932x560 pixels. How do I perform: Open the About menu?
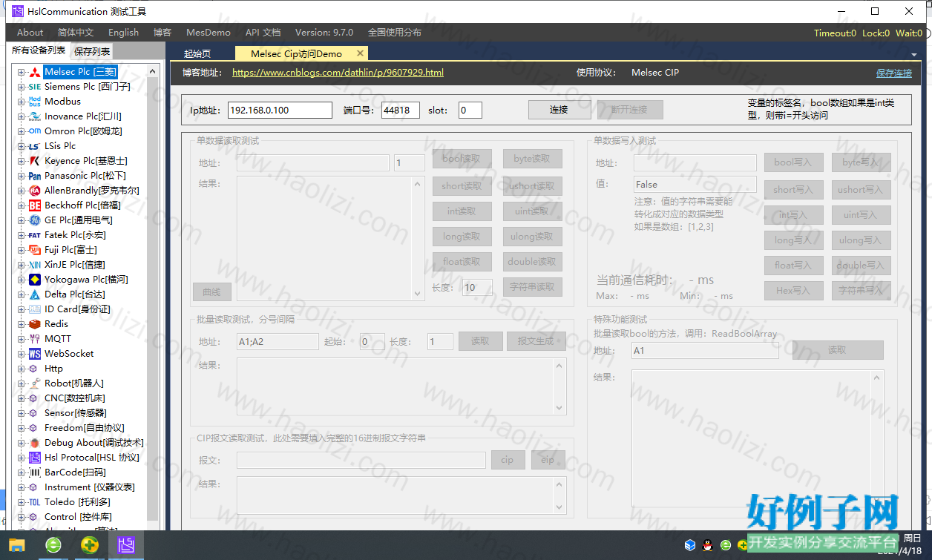pyautogui.click(x=30, y=33)
